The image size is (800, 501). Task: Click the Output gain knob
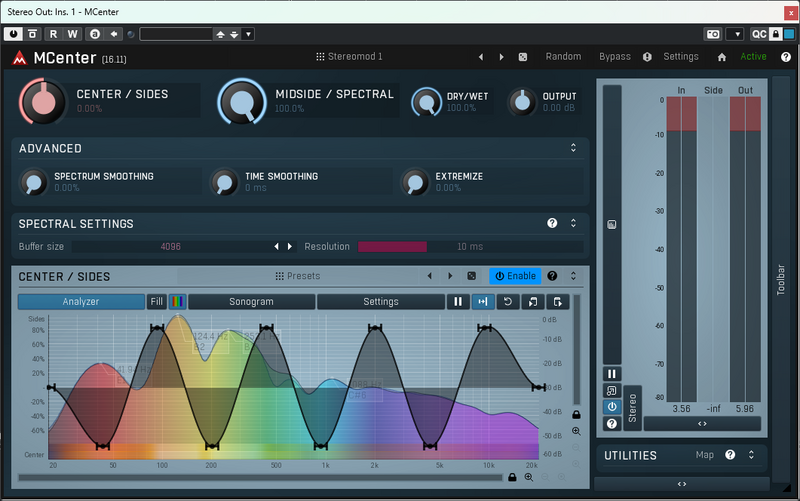click(522, 102)
